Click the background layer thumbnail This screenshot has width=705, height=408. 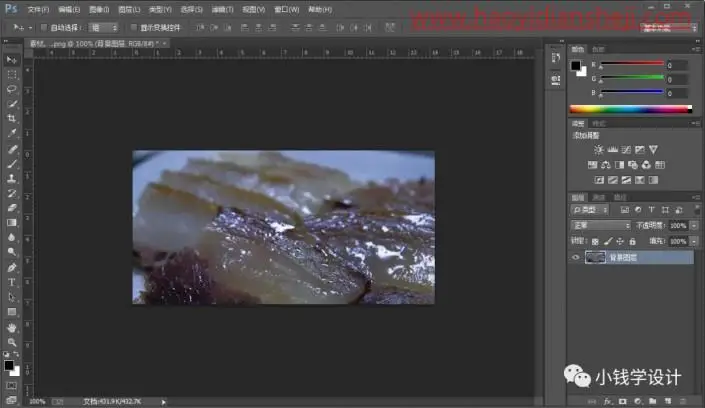tap(595, 258)
